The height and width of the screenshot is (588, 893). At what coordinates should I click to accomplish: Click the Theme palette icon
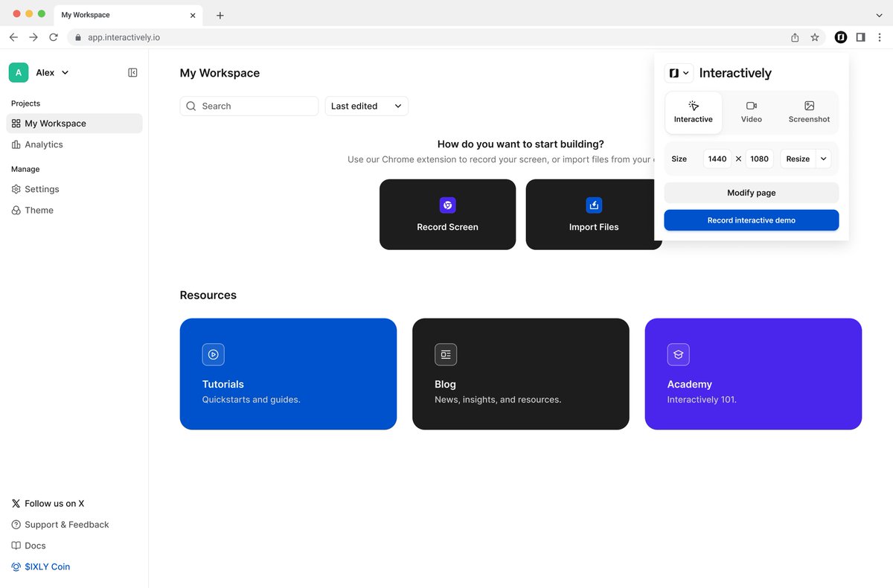pos(16,210)
